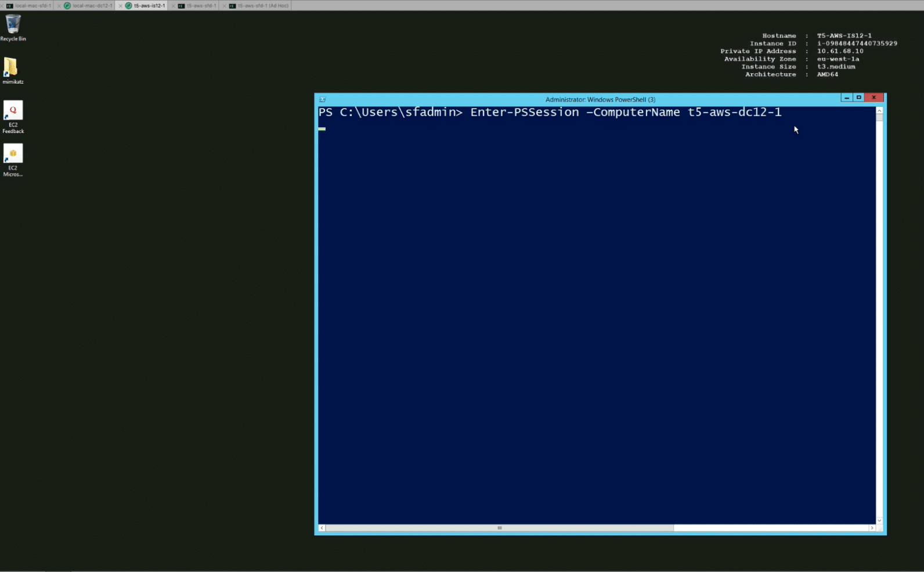The height and width of the screenshot is (572, 924).
Task: Click the PowerShell vertical scroll down arrow
Action: click(879, 520)
